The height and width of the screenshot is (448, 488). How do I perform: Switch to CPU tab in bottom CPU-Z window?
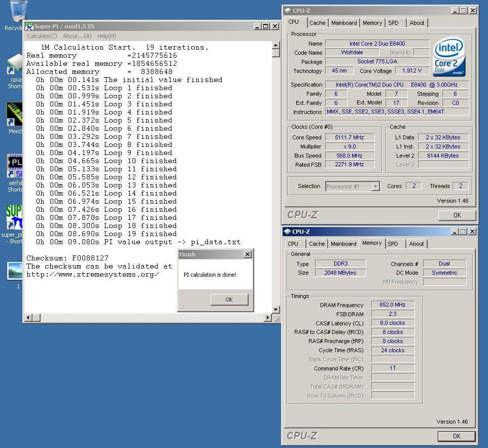coord(293,244)
